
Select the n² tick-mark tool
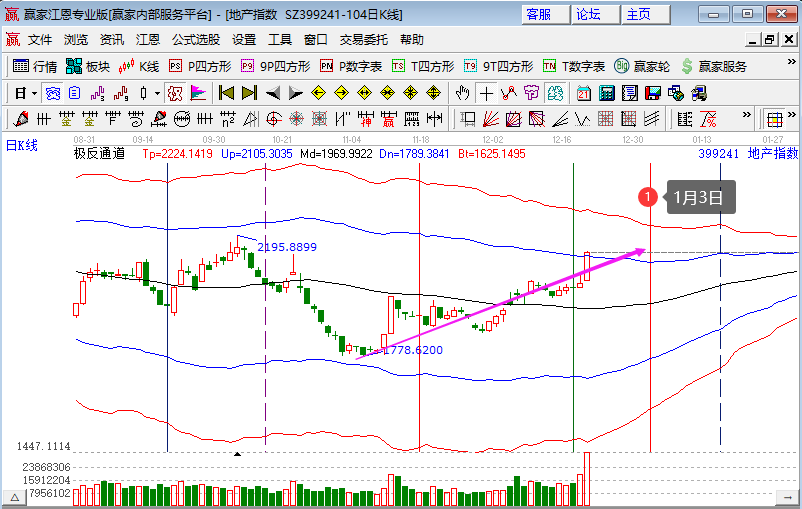tap(228, 119)
